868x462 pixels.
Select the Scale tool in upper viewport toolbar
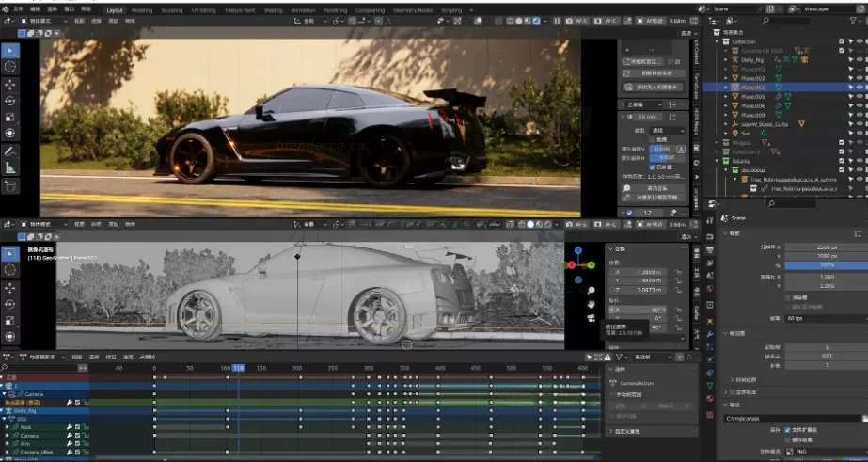point(10,117)
